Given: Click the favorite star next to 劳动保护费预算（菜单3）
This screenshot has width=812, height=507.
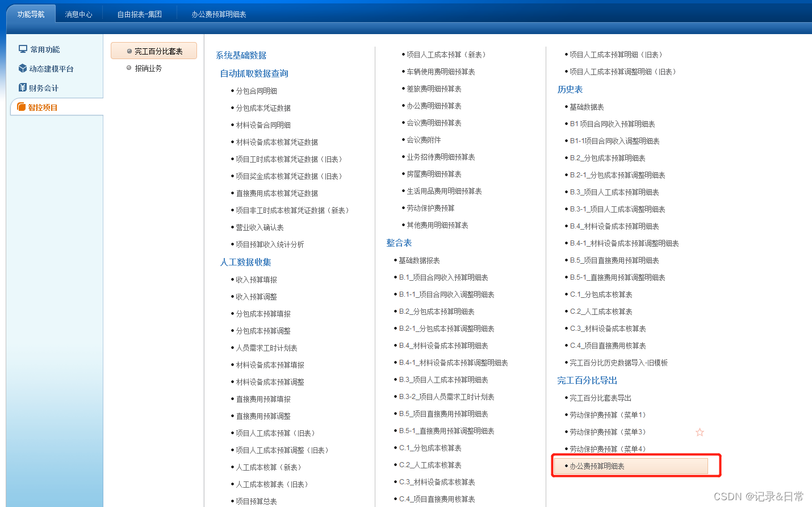Looking at the screenshot, I should pyautogui.click(x=700, y=432).
